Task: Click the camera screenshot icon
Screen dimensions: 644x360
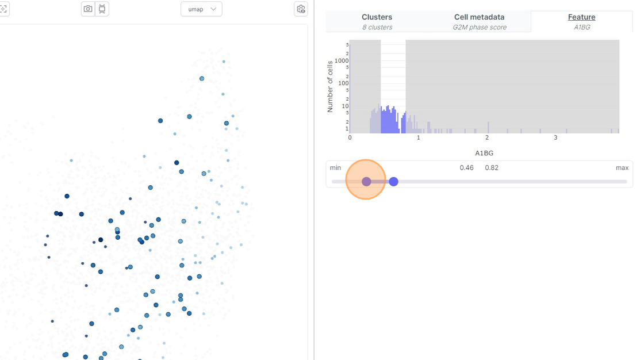Action: tap(88, 9)
